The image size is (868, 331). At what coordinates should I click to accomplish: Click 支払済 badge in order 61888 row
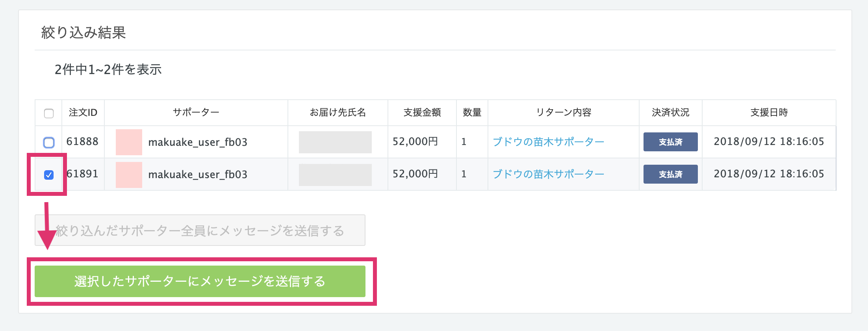point(671,142)
